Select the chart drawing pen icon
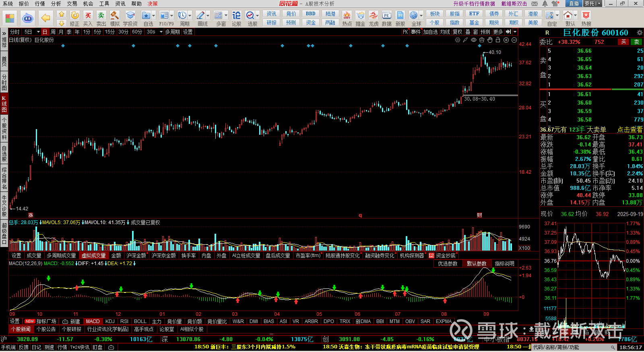Screen dimensions: 644x352 465,40
